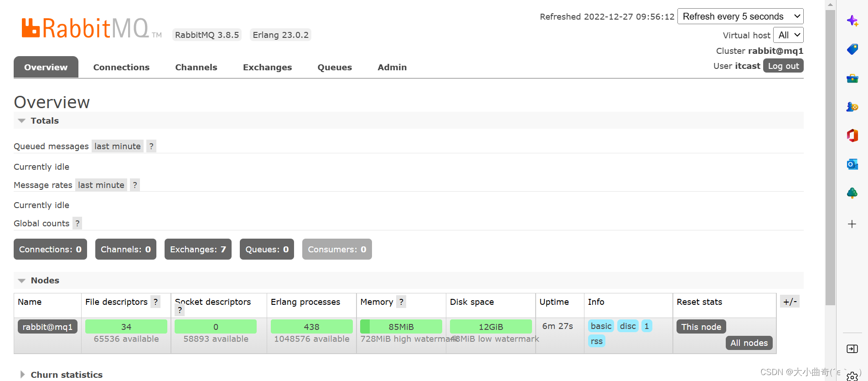This screenshot has width=868, height=381.
Task: Click the Connections: 0 count button
Action: coord(50,249)
